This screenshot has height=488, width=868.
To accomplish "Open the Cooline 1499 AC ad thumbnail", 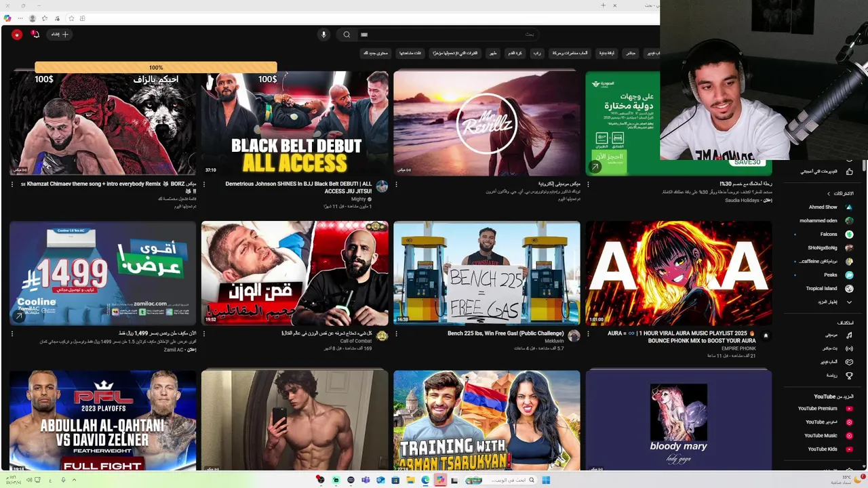I will pos(103,273).
